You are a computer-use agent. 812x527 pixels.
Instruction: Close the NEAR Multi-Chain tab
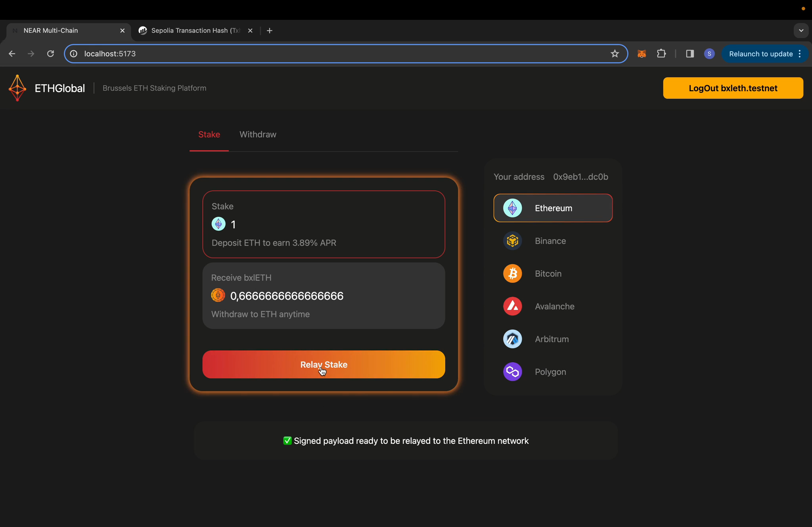[123, 31]
